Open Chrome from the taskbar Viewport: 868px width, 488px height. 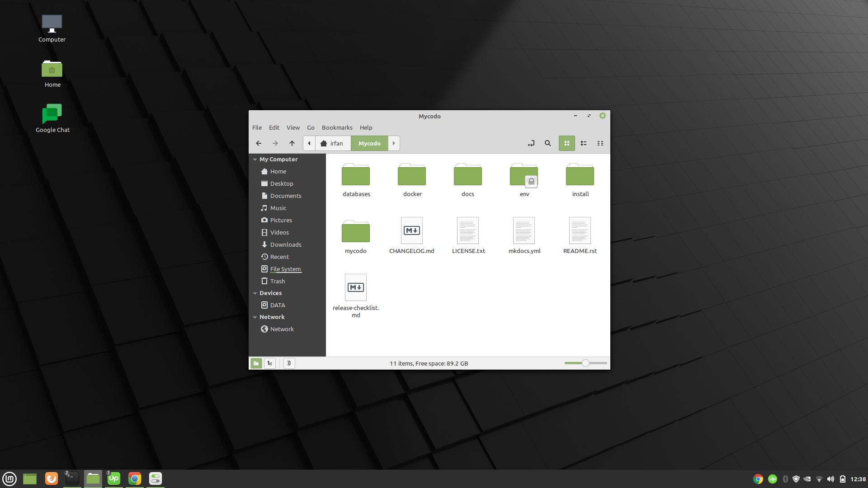[135, 479]
